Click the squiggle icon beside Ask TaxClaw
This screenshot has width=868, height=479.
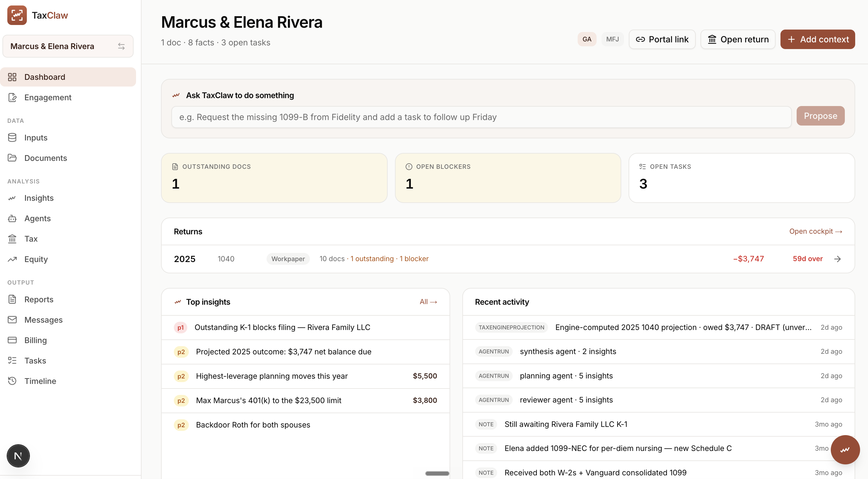176,96
